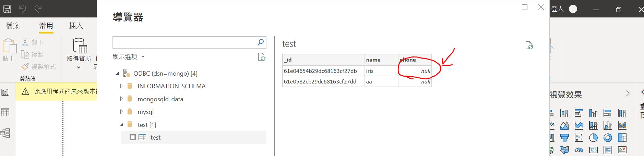The image size is (644, 156).
Task: Open the 常用 ribbon tab
Action: 46,26
